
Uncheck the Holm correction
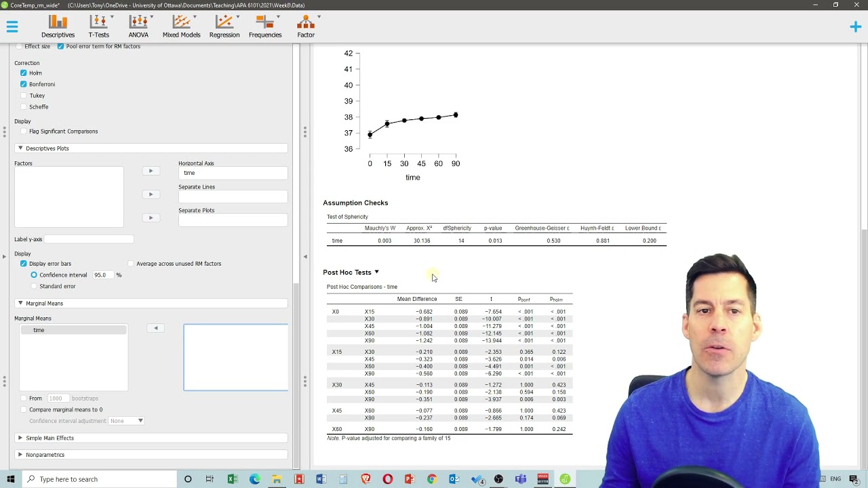click(x=24, y=73)
